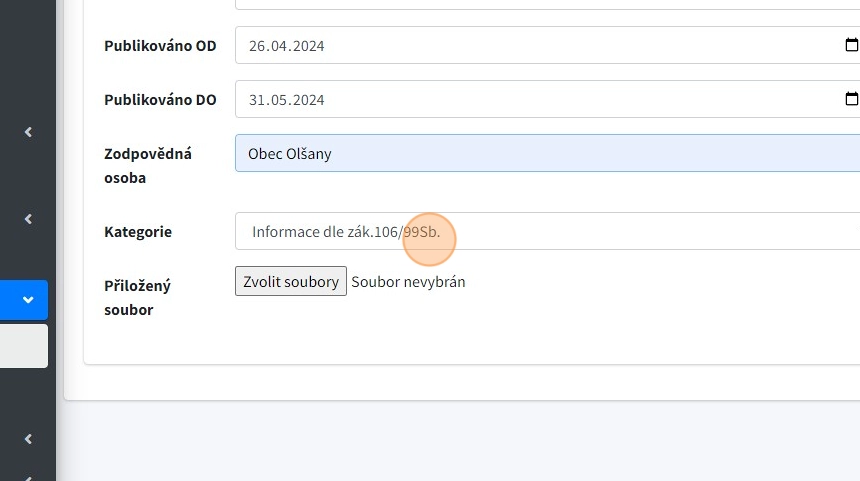The height and width of the screenshot is (481, 860).
Task: Open calendar picker for Publikováno OD
Action: pyautogui.click(x=851, y=45)
